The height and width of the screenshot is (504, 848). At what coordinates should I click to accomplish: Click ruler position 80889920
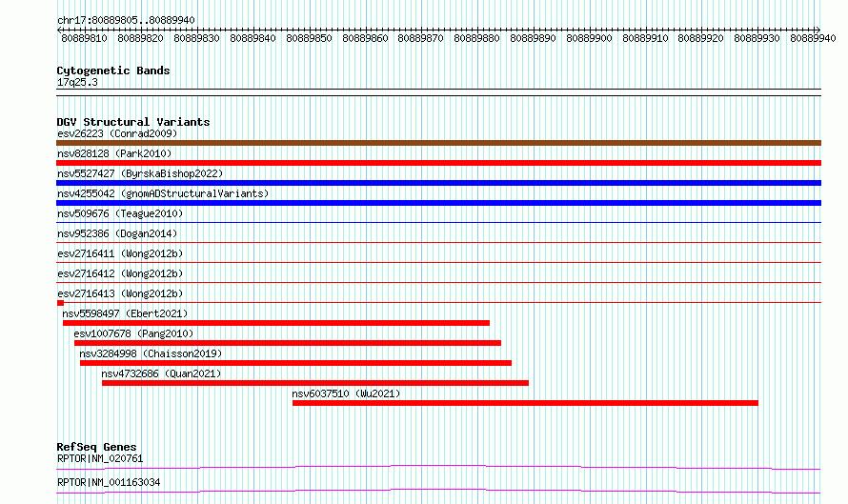point(700,38)
